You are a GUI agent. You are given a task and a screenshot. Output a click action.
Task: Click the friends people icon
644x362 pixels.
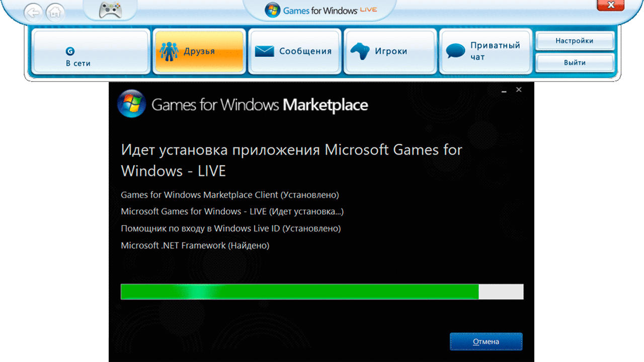pyautogui.click(x=169, y=51)
